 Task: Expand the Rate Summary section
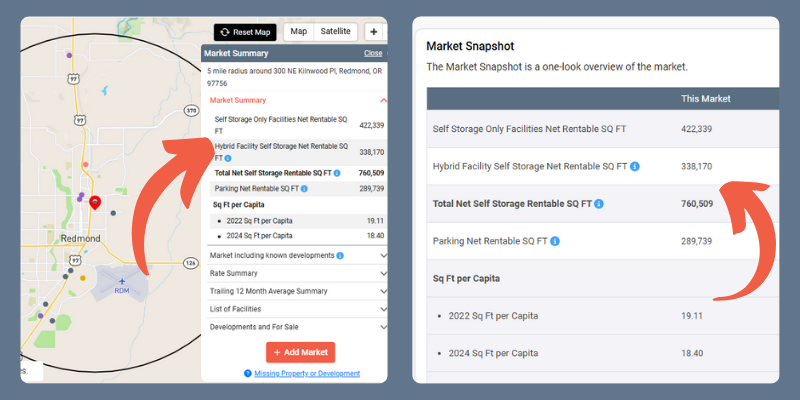383,273
